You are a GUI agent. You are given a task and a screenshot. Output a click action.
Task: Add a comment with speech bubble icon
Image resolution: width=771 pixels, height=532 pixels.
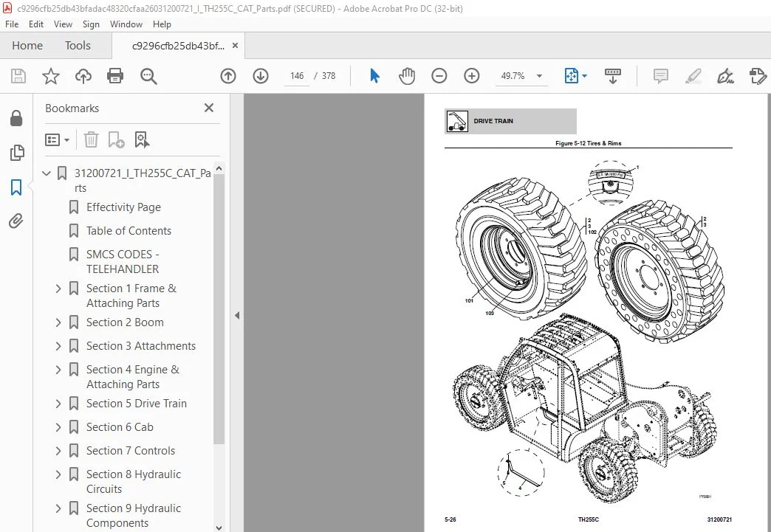[x=660, y=76]
